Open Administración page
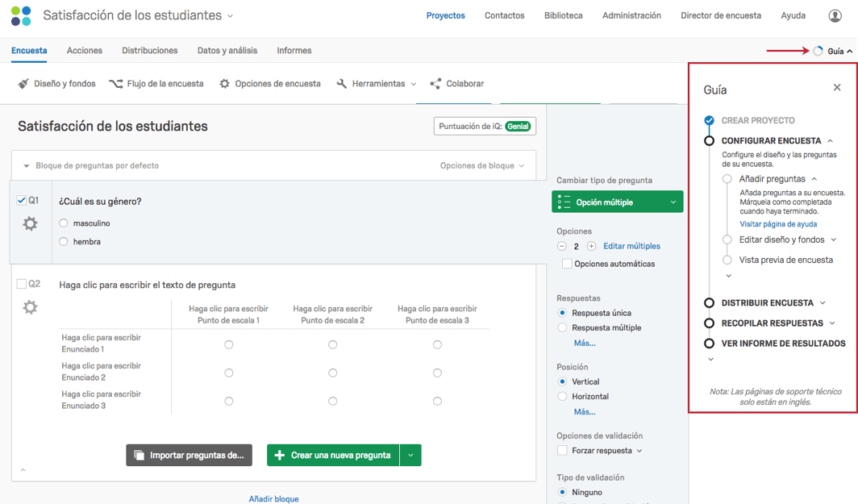This screenshot has width=858, height=504. (x=631, y=16)
